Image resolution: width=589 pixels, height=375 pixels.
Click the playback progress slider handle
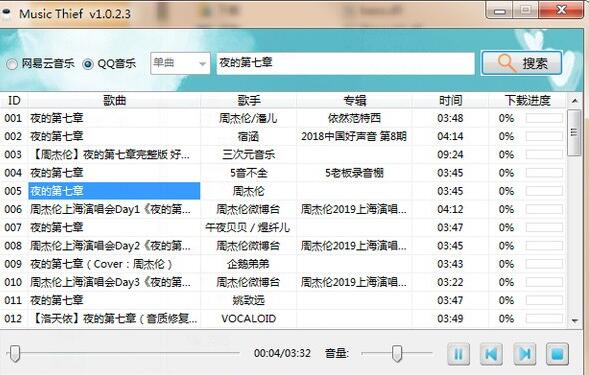pyautogui.click(x=15, y=353)
